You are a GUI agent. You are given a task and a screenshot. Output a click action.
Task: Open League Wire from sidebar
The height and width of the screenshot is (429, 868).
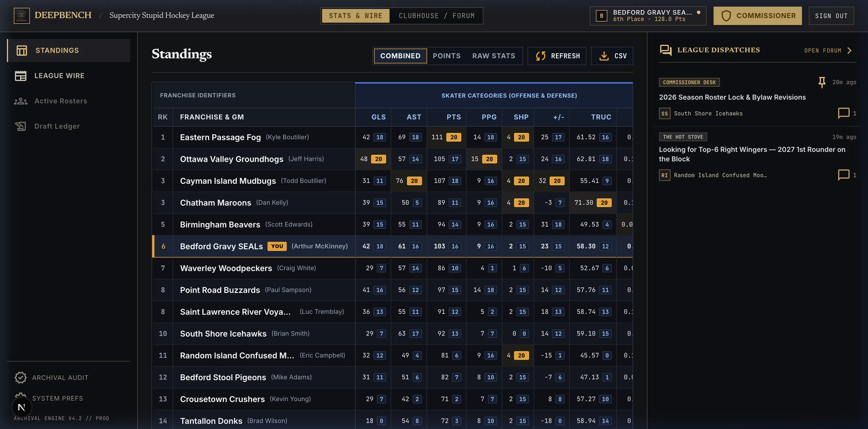click(69, 76)
